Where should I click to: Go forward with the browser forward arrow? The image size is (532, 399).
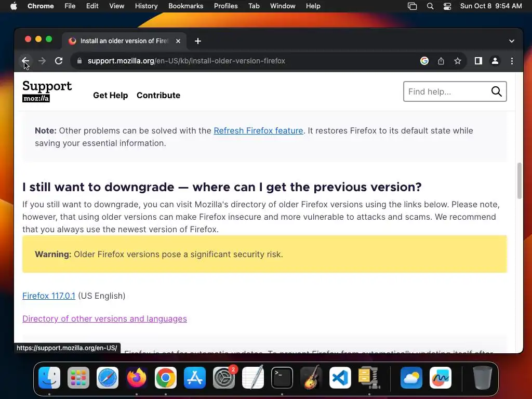(42, 61)
